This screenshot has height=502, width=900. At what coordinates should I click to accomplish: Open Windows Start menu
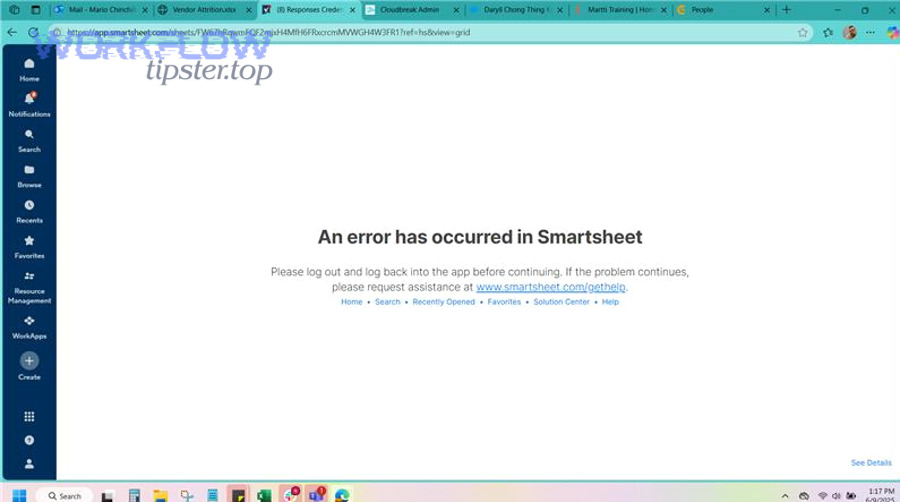19,495
